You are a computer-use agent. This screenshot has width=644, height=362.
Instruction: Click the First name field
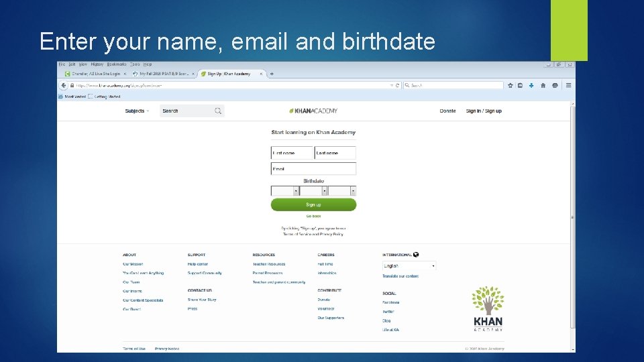(292, 153)
